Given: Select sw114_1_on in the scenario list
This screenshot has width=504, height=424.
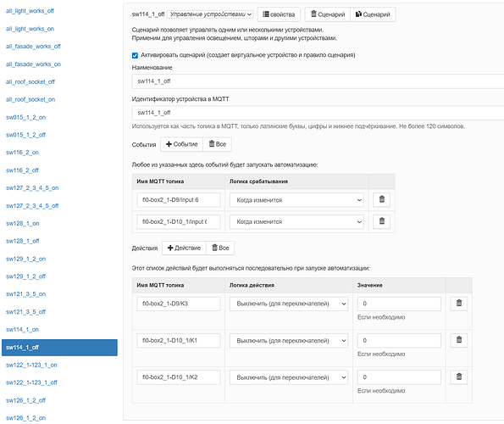Looking at the screenshot, I should coord(22,329).
